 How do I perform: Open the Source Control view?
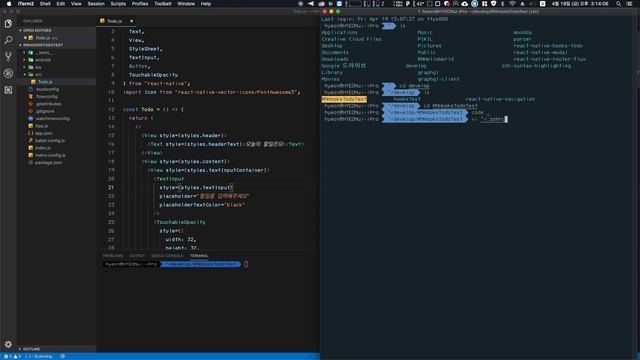point(8,56)
